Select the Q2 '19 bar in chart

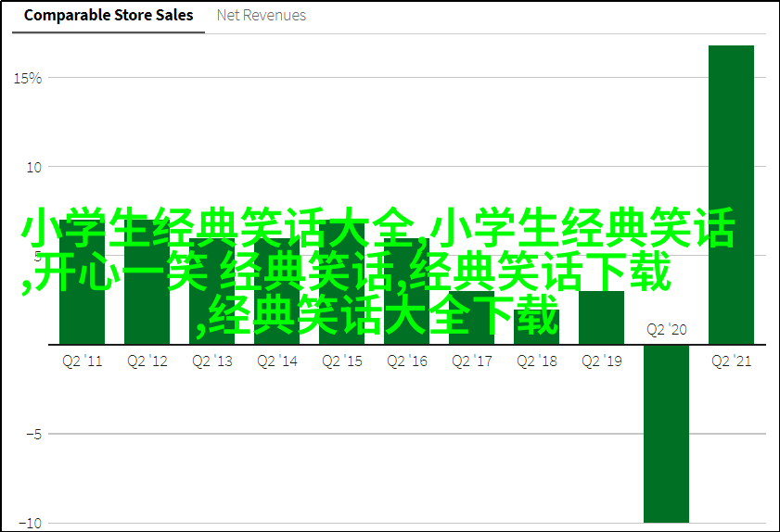coord(601,318)
